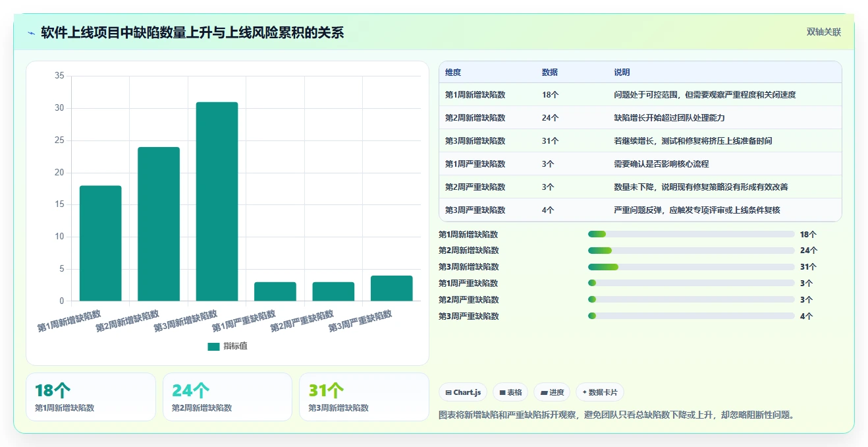Click the progress bar showing 31个

(x=692, y=267)
